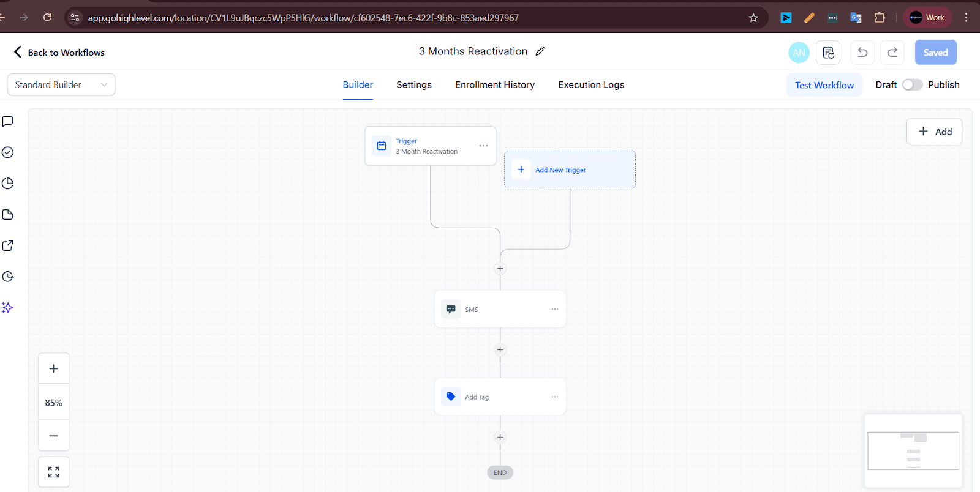Image resolution: width=980 pixels, height=492 pixels.
Task: Select the 3 Month Reactivation trigger text
Action: 426,151
